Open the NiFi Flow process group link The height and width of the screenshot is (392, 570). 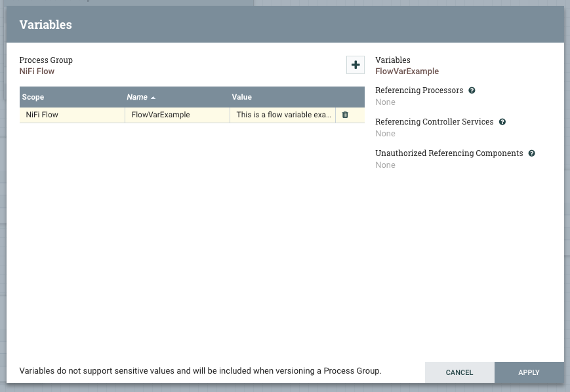(x=37, y=71)
